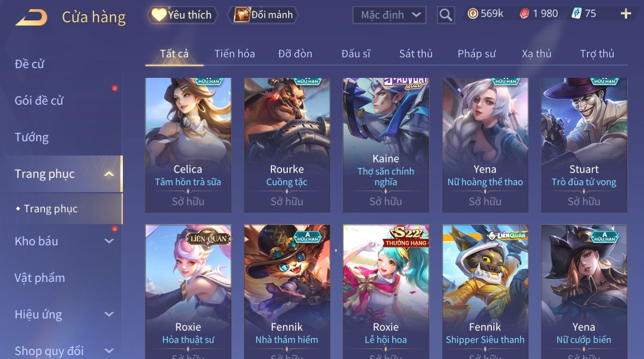Switch to the Pháp sư tab

click(x=476, y=54)
